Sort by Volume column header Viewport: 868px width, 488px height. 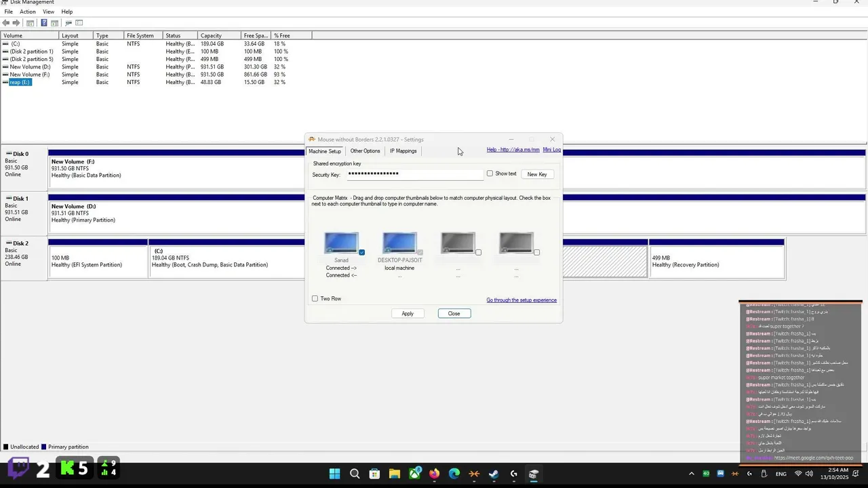(x=30, y=35)
